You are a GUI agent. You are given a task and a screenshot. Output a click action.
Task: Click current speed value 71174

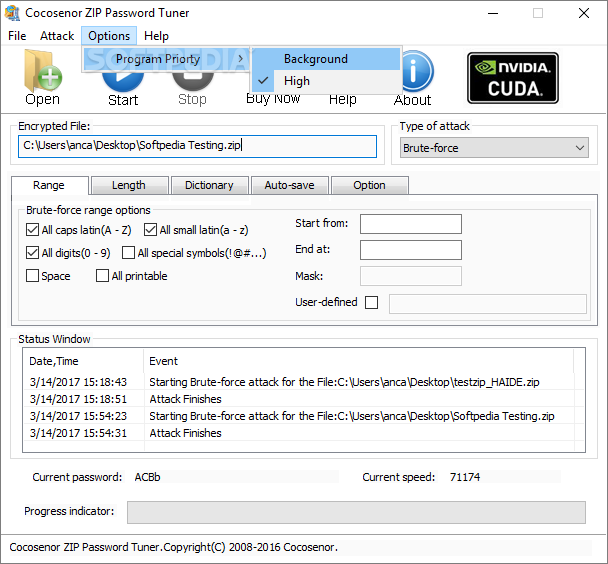point(465,477)
